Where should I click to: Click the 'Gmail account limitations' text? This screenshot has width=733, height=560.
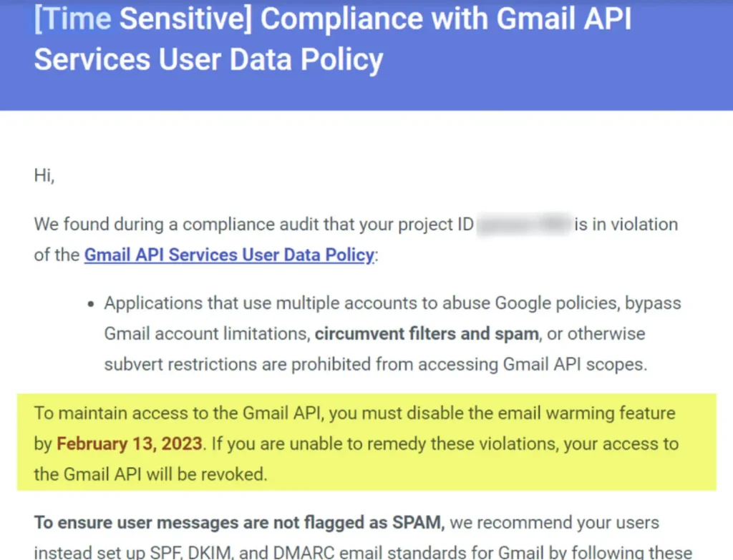(x=207, y=333)
